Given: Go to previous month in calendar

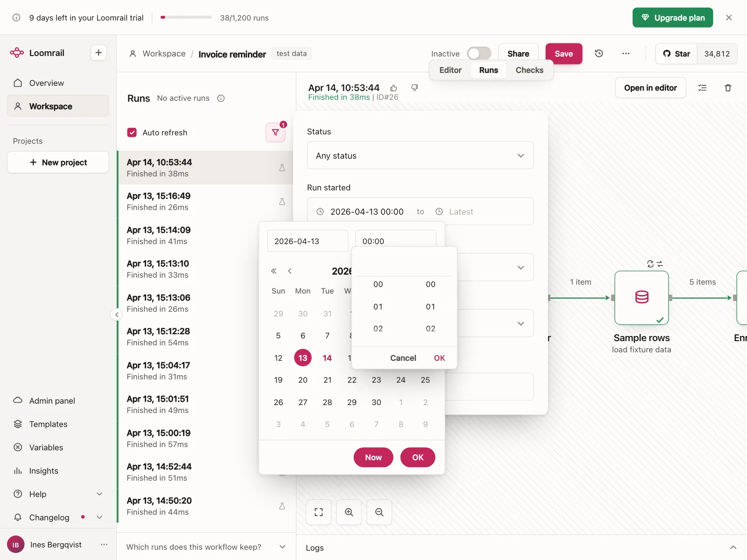Looking at the screenshot, I should pyautogui.click(x=289, y=271).
